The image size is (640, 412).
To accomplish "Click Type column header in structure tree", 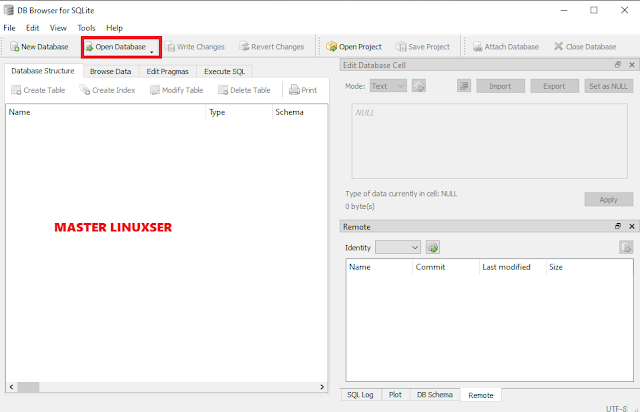I will pyautogui.click(x=239, y=112).
